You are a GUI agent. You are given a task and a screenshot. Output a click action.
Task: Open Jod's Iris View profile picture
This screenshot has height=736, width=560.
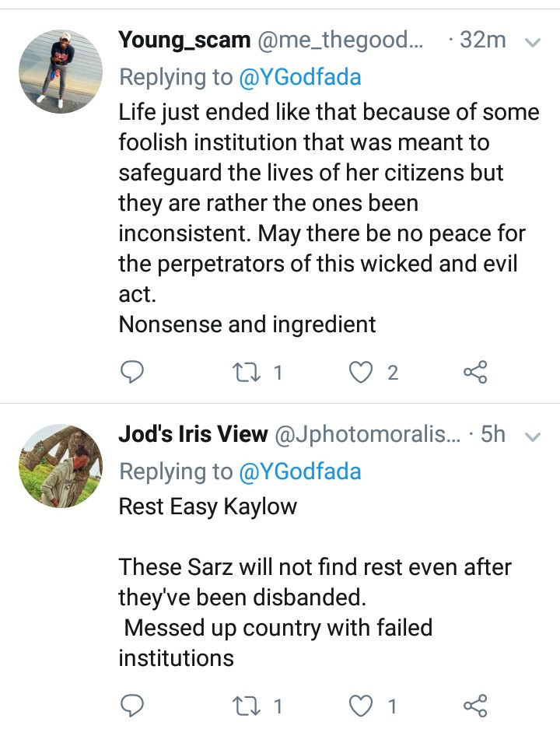[59, 467]
